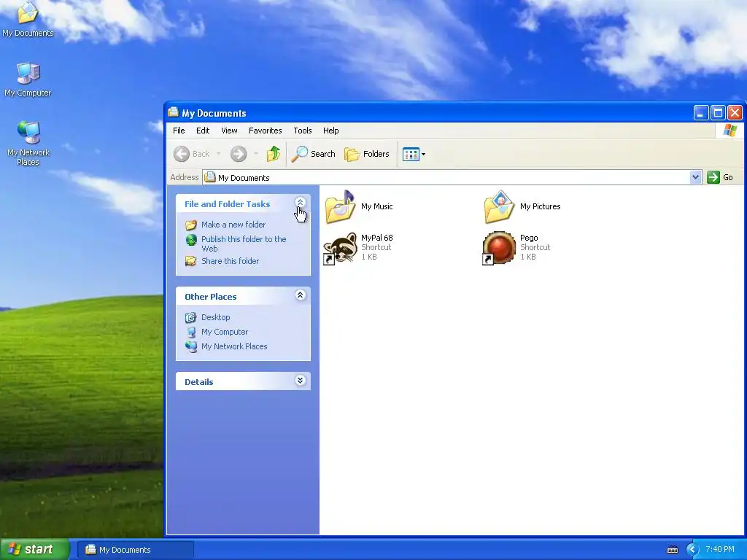The height and width of the screenshot is (560, 747).
Task: Click the 7:40 PM clock
Action: [720, 550]
